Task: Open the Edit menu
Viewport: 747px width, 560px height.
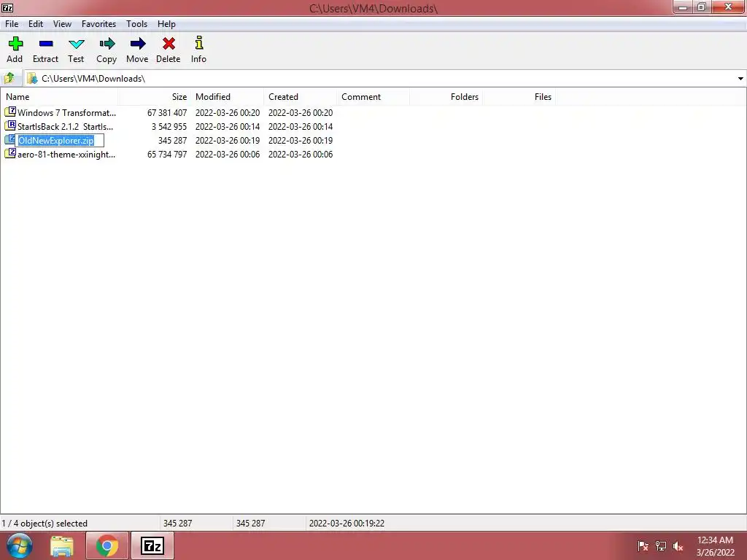Action: click(36, 24)
